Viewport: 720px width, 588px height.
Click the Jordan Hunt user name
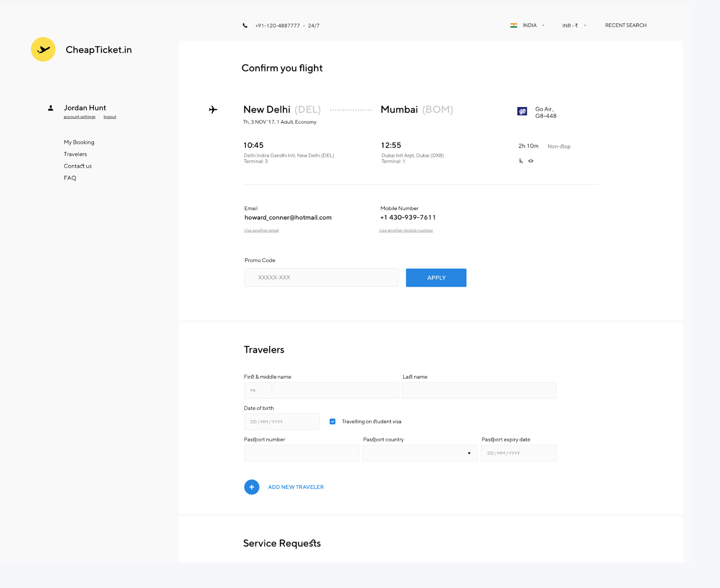(x=85, y=108)
